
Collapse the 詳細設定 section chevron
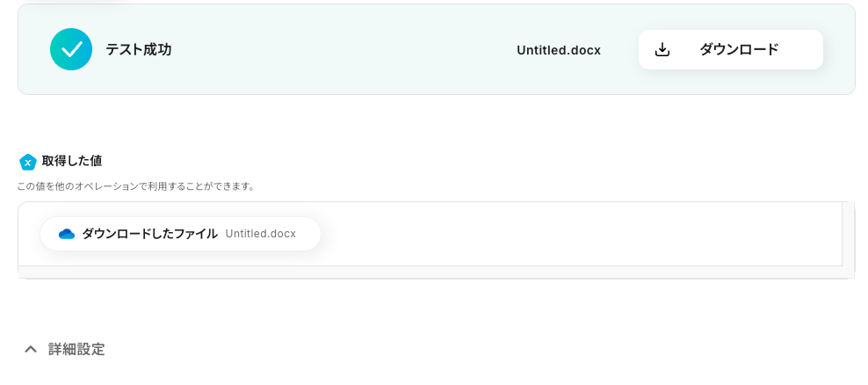click(31, 349)
